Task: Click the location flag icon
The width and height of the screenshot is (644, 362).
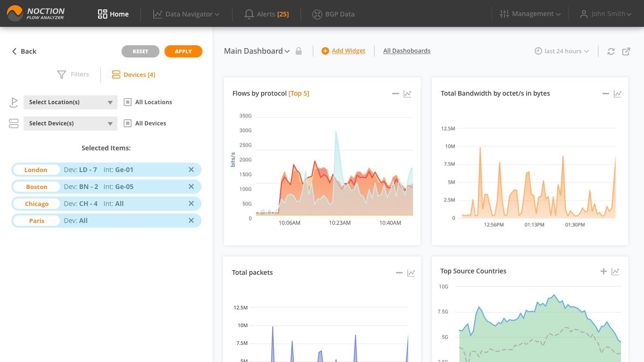Action: point(14,102)
